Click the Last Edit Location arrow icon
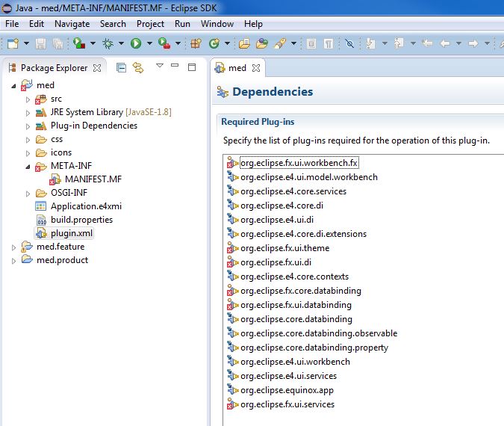This screenshot has height=426, width=504. point(427,43)
